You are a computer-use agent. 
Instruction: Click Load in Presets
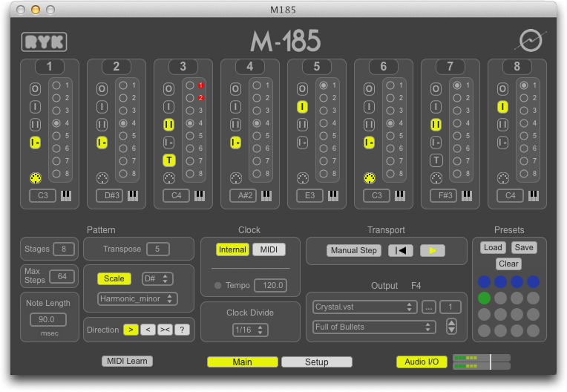pos(493,247)
